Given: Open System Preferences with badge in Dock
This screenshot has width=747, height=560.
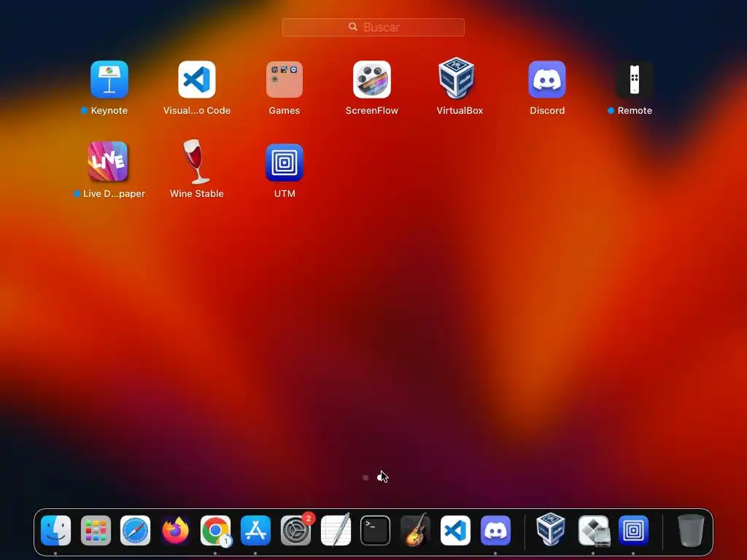Looking at the screenshot, I should 296,531.
